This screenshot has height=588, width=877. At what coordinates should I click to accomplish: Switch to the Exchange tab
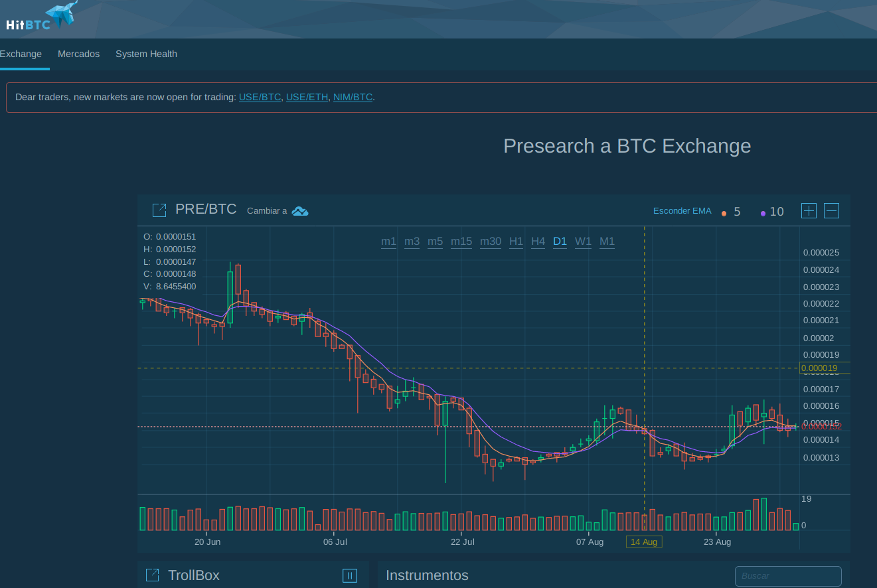tap(21, 54)
